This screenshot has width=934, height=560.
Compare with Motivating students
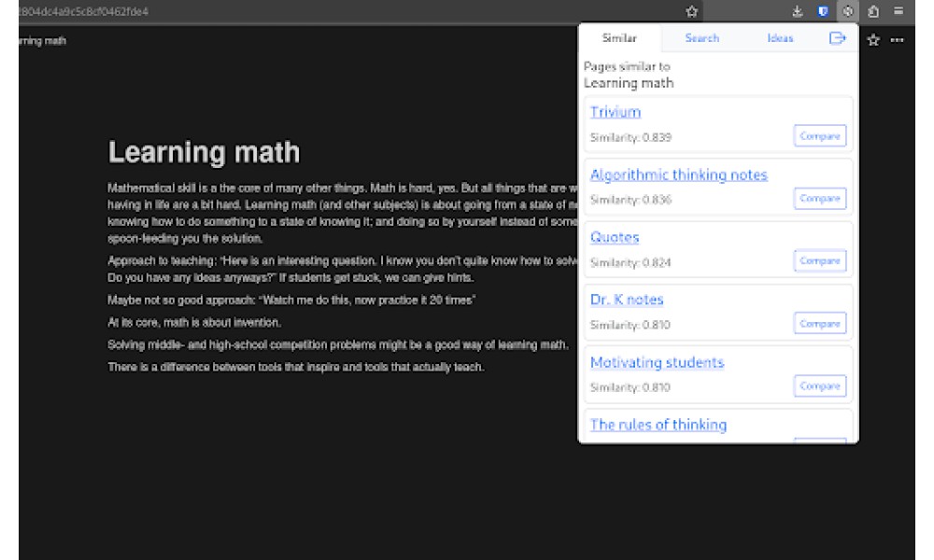coord(820,385)
